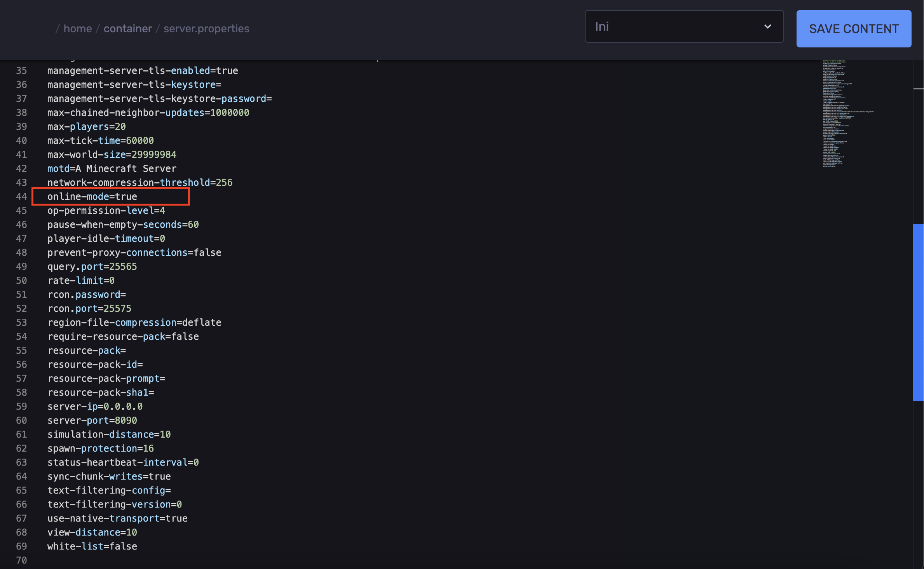
Task: Click the management-server-tls-enabled=true line
Action: point(143,71)
